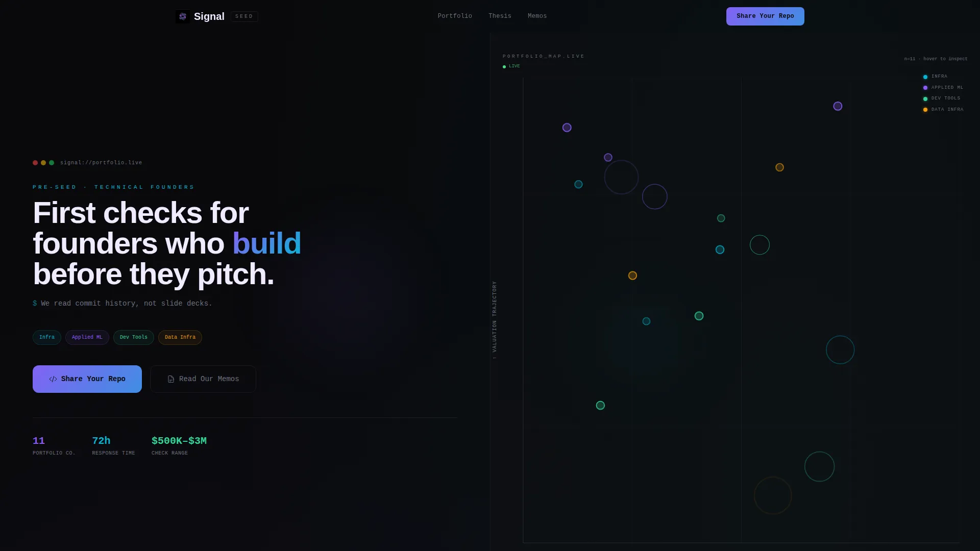Click the 72h Response Time stat

(113, 445)
